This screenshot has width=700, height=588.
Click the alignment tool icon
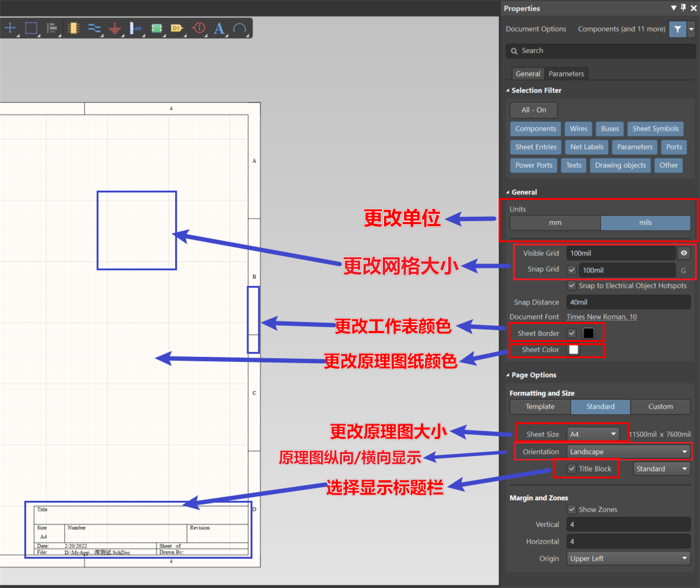coord(52,28)
